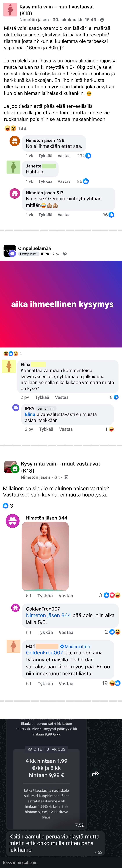The width and height of the screenshot is (122, 868).
Task: Click the blue like icon beside 292
Action: pyautogui.click(x=88, y=156)
